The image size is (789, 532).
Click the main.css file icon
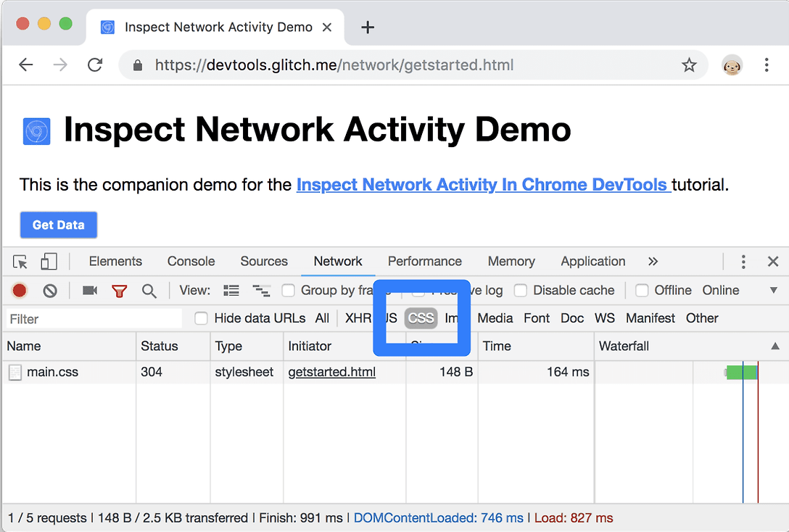[x=15, y=372]
